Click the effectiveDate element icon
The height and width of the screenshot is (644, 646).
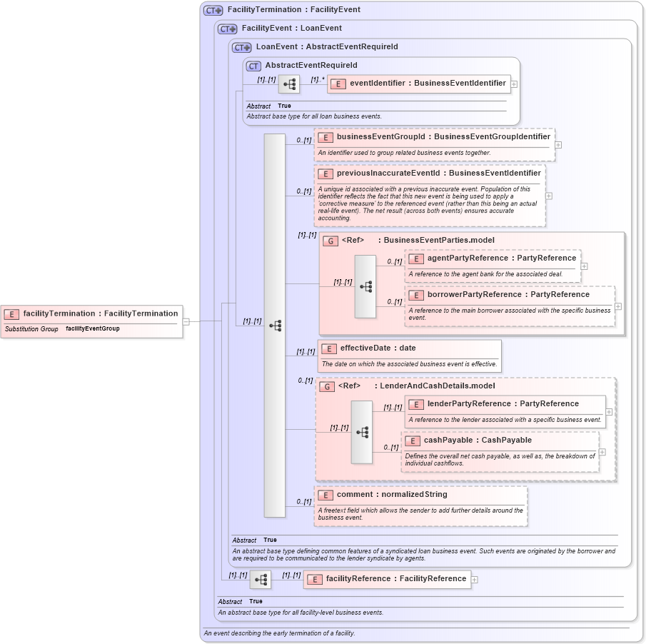pos(329,348)
